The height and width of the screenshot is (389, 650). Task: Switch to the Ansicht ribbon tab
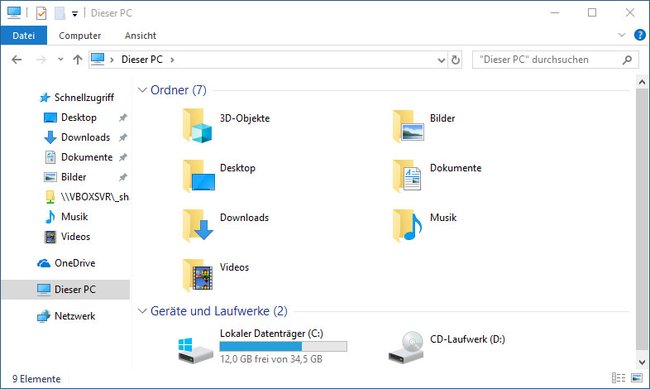tap(141, 36)
